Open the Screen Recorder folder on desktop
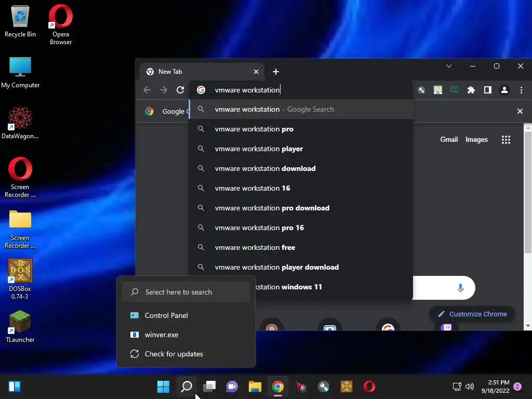This screenshot has height=399, width=532. (20, 229)
